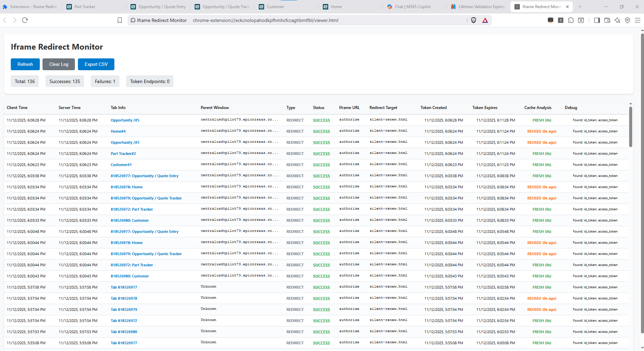Open Brave Rewards triangle icon
The width and height of the screenshot is (644, 351).
pyautogui.click(x=485, y=20)
